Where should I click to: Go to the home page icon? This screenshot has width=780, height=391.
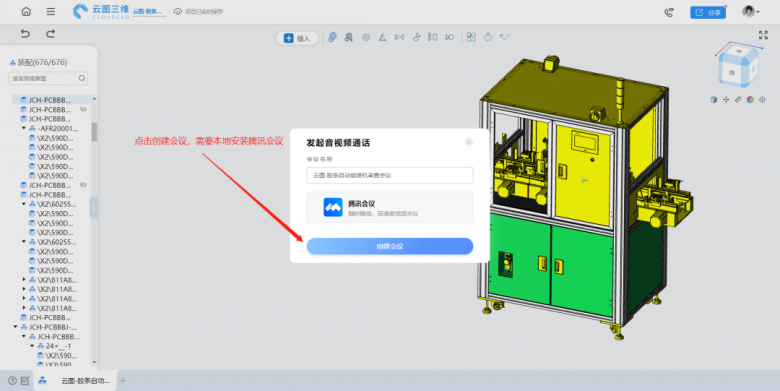pyautogui.click(x=26, y=11)
